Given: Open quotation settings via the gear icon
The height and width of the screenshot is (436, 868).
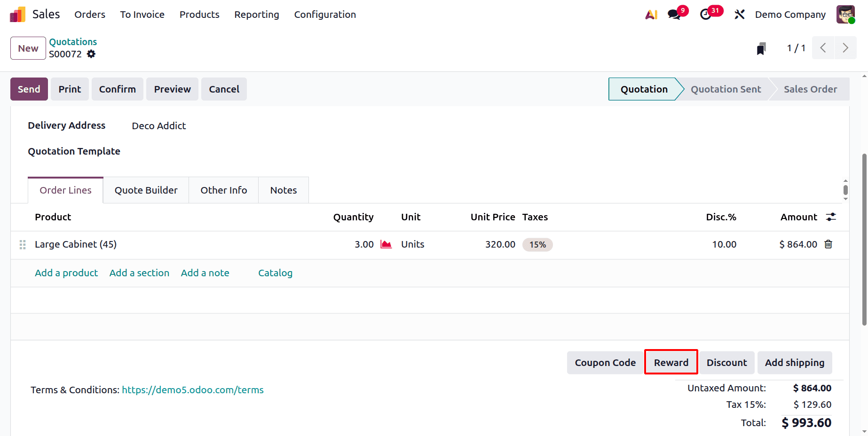Looking at the screenshot, I should pyautogui.click(x=91, y=54).
